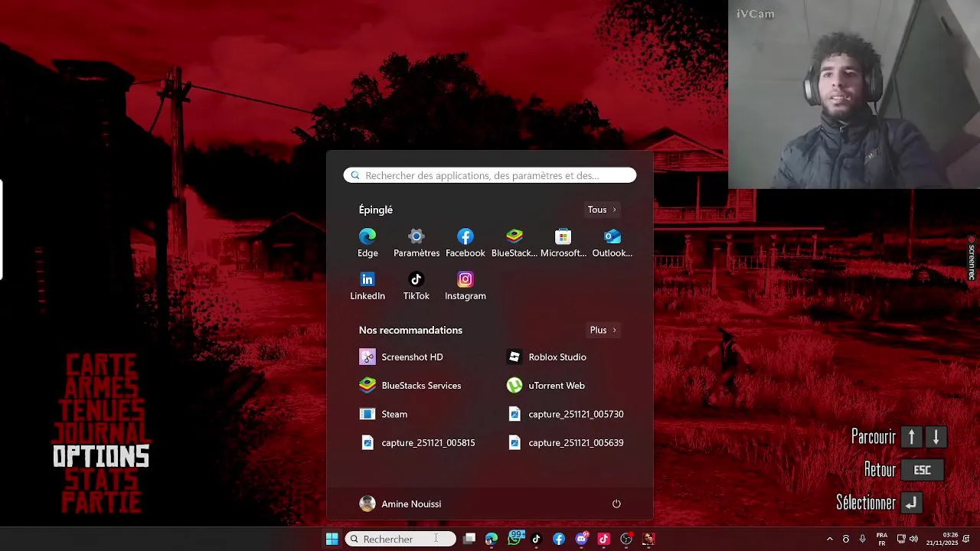
Task: Open Edge from pinned apps
Action: click(367, 243)
